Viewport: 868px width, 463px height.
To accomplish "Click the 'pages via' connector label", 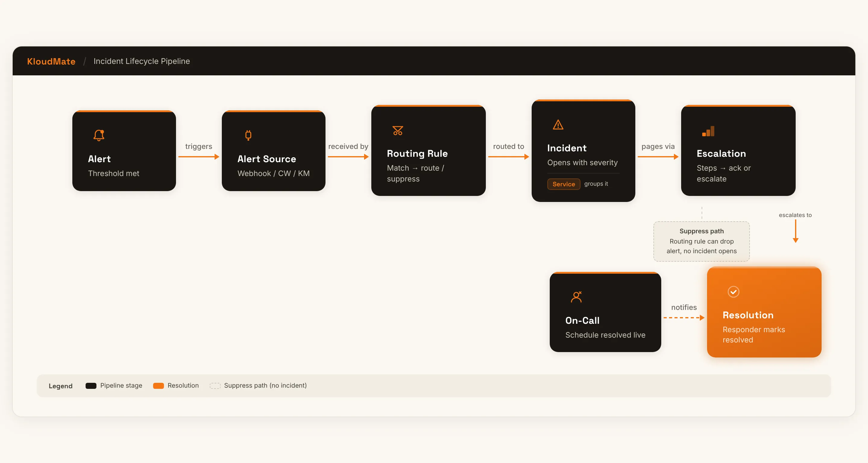I will tap(658, 146).
